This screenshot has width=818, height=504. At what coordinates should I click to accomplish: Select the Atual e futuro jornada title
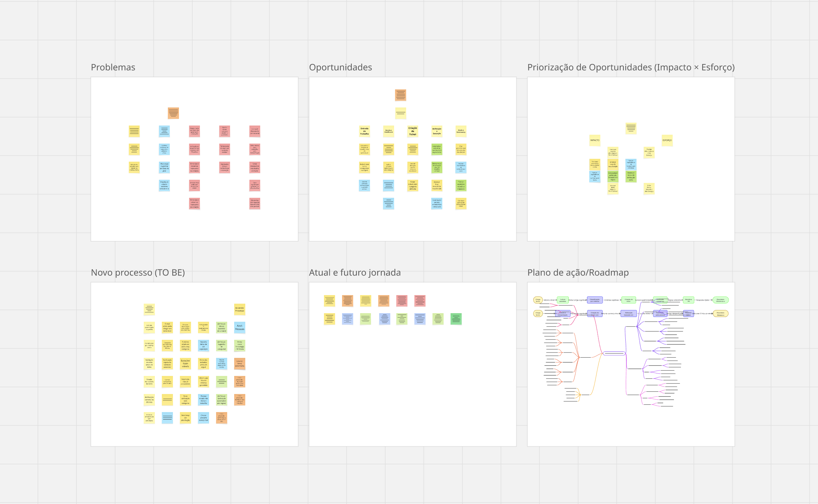(x=354, y=273)
